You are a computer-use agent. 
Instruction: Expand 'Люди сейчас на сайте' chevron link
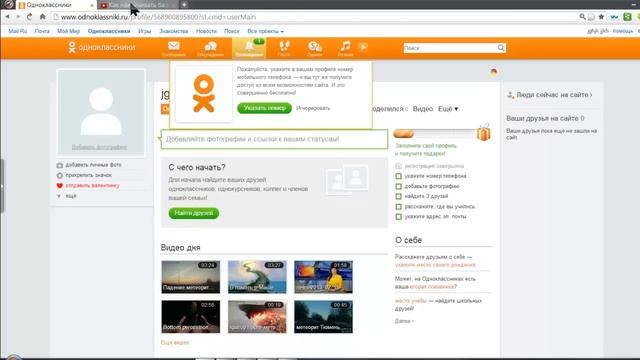[x=554, y=95]
